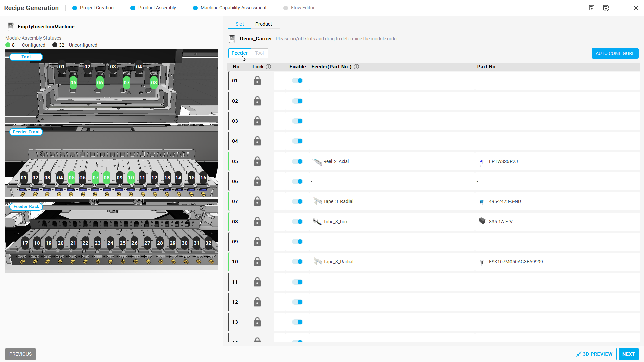
Task: Click the lock icon for slot 10
Action: 257,262
